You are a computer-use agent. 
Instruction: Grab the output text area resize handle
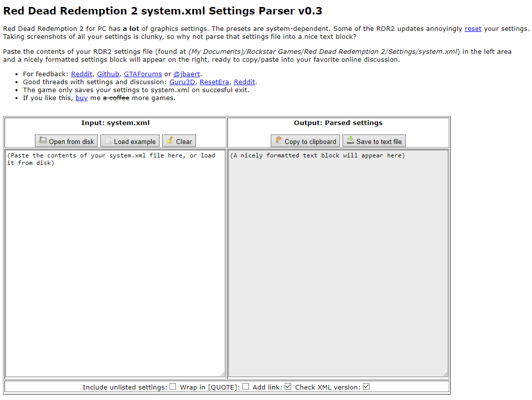445,374
